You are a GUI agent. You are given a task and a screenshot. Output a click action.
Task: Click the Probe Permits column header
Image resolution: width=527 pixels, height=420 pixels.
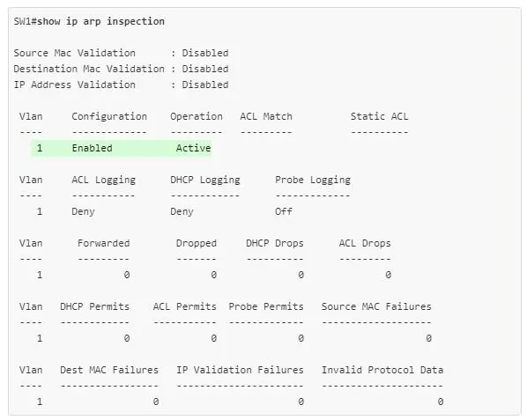coord(266,307)
